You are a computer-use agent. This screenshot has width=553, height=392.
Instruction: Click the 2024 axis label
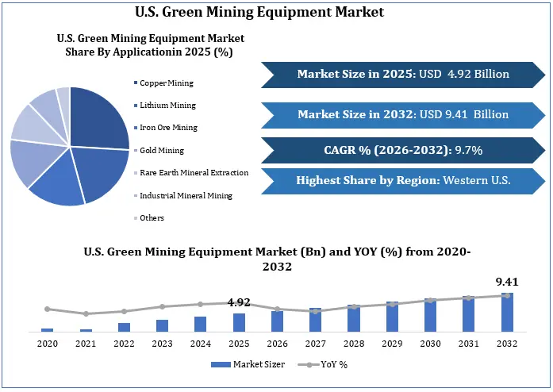point(200,344)
